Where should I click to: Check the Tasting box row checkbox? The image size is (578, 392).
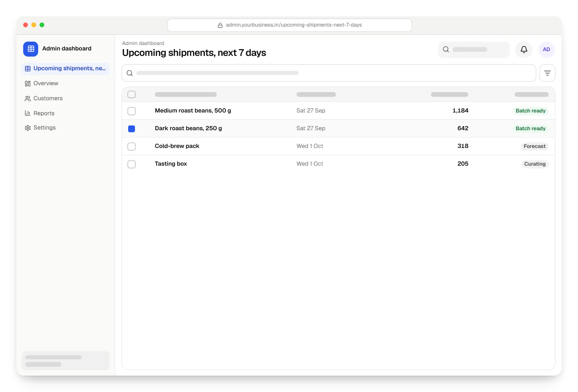132,164
